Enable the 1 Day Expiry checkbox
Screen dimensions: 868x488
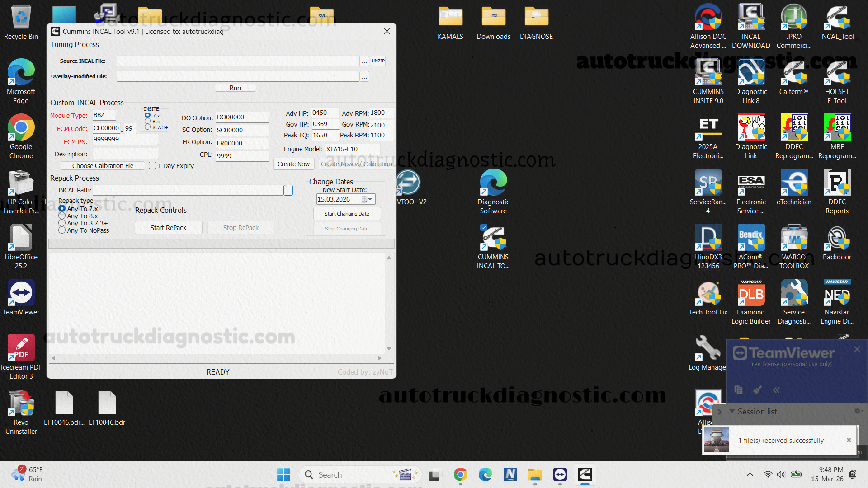[x=152, y=165]
